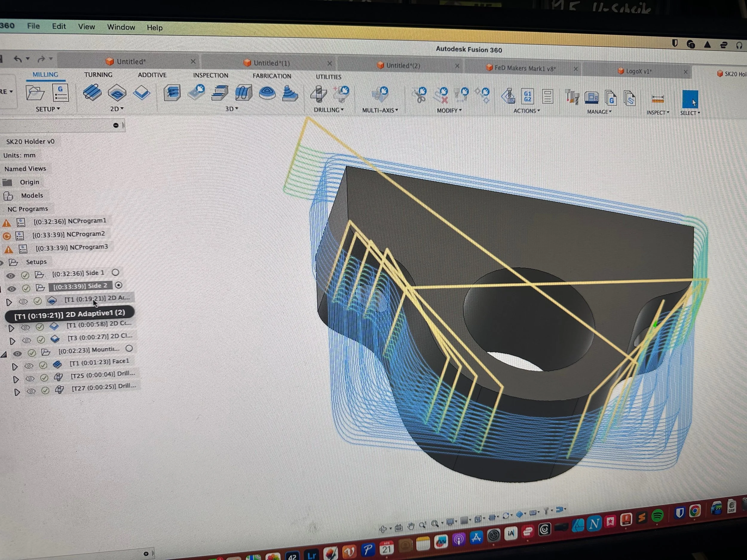The width and height of the screenshot is (747, 560).
Task: Activate the Side 1 setup radio button
Action: coord(116,272)
